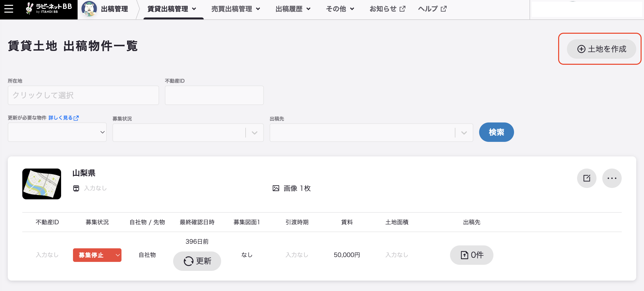Open the three-dots more menu
644x291 pixels.
pyautogui.click(x=612, y=178)
